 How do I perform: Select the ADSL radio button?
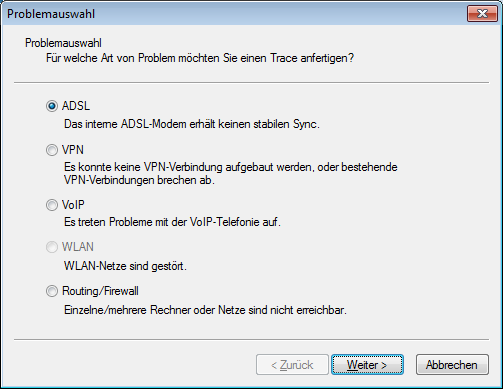click(x=52, y=106)
